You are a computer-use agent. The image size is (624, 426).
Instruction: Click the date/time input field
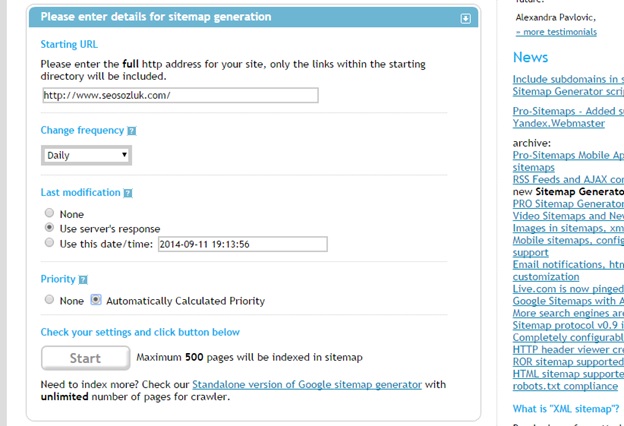[242, 243]
